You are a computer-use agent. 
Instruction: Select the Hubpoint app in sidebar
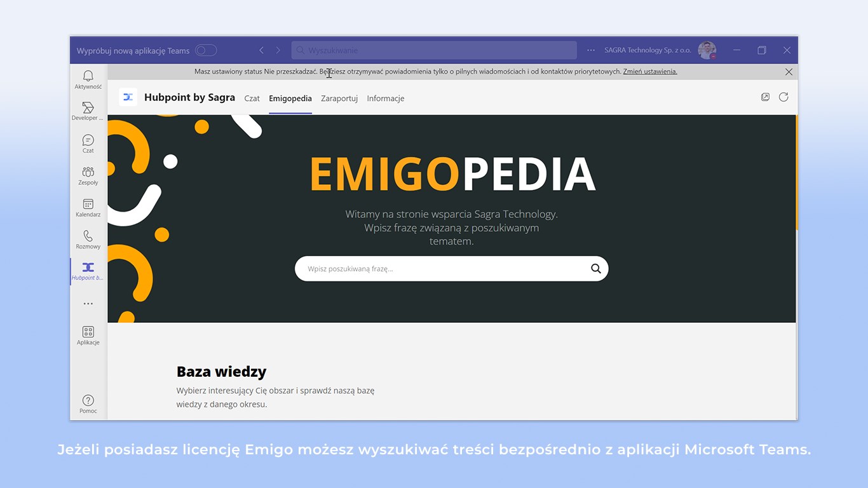pos(88,271)
